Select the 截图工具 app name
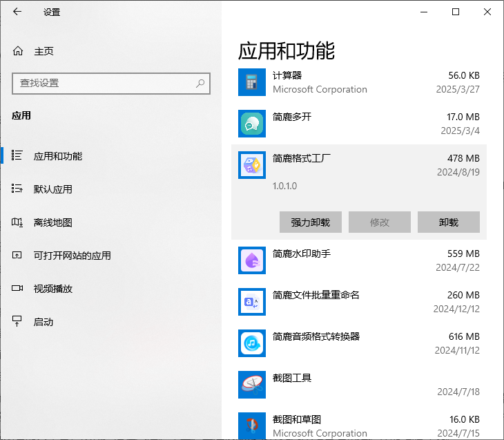The height and width of the screenshot is (440, 504). point(292,378)
